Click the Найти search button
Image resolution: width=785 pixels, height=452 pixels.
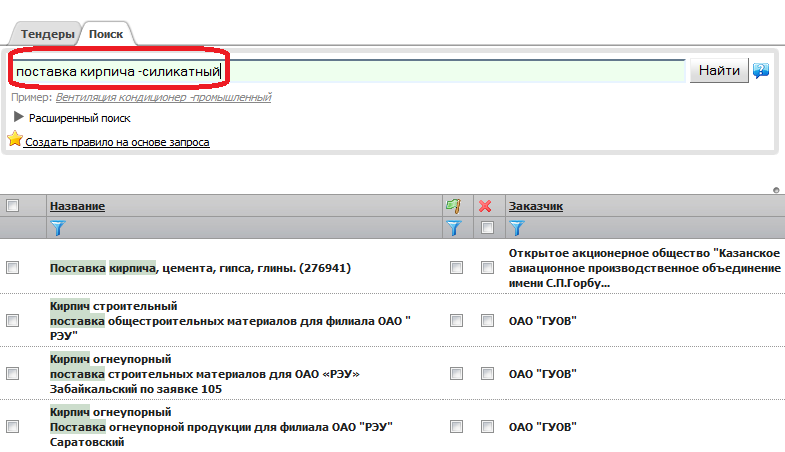coord(719,71)
